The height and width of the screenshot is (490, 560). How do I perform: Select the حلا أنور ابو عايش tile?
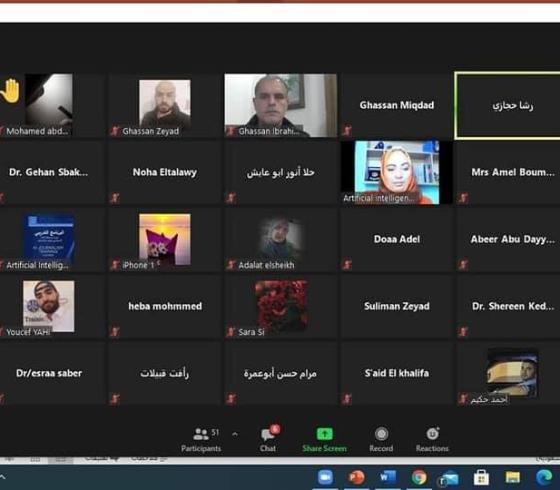(x=281, y=172)
